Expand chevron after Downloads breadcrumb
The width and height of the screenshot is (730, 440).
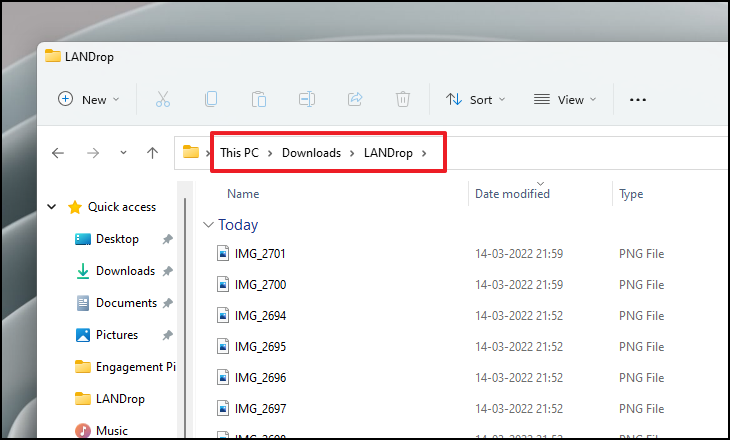[352, 153]
